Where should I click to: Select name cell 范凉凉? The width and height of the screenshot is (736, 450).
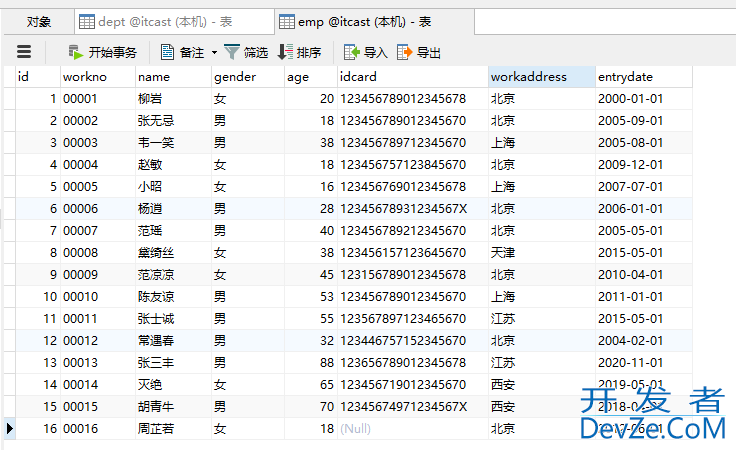pos(174,275)
